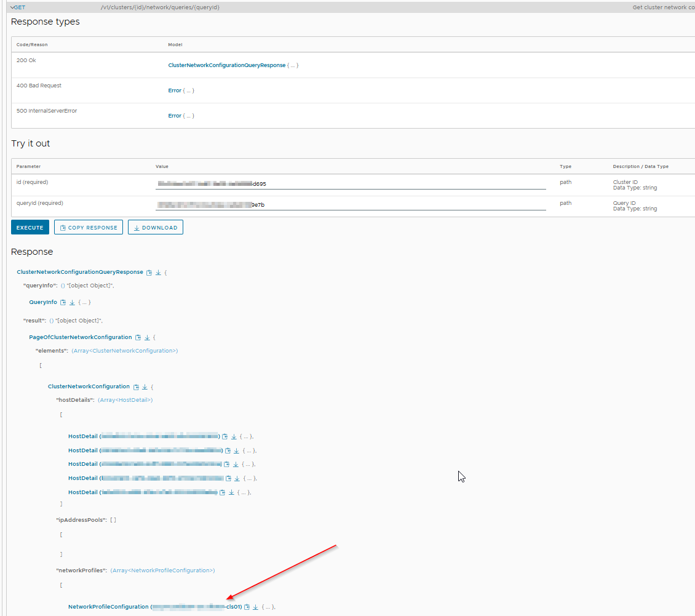Screen dimensions: 695x616
Task: Expand the NetworkProfileConfiguration { ... } details
Action: click(268, 607)
